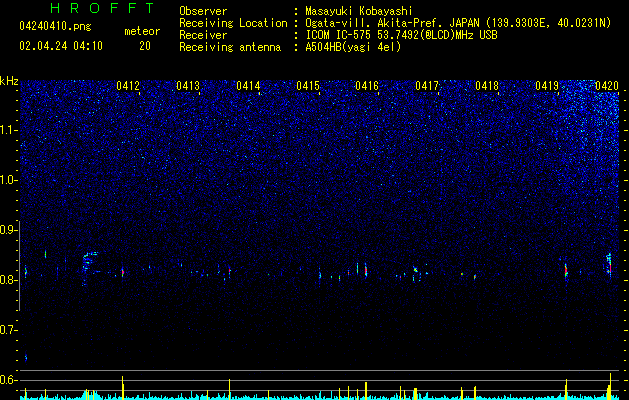The width and height of the screenshot is (629, 400).
Task: Click the 1.1 kHz axis label
Action: coord(8,130)
